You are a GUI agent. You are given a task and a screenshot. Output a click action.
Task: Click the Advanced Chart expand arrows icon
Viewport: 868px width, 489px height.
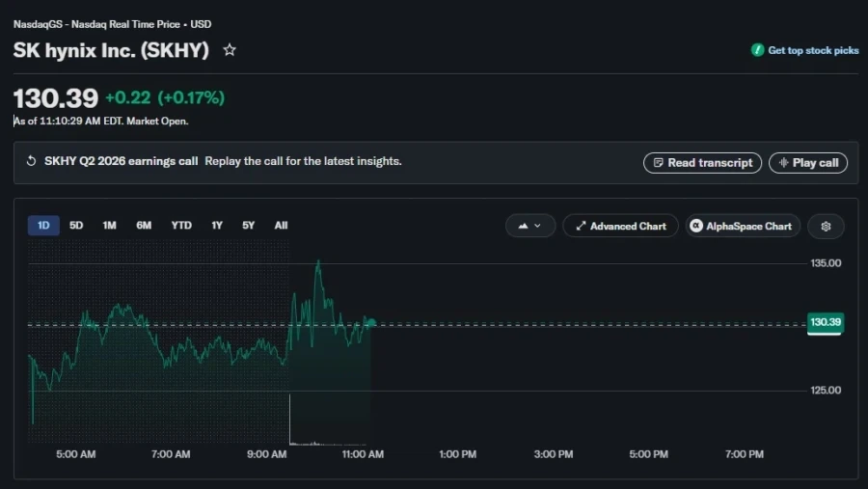(x=581, y=226)
